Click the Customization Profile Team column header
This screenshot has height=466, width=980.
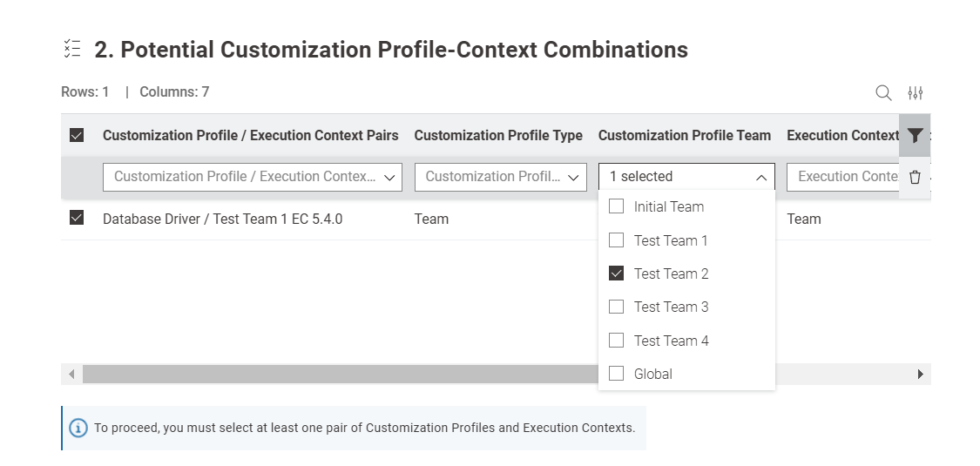tap(685, 135)
